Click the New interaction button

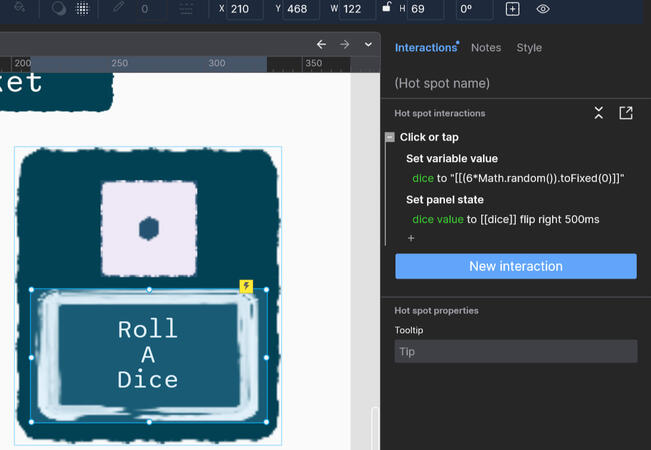point(515,266)
